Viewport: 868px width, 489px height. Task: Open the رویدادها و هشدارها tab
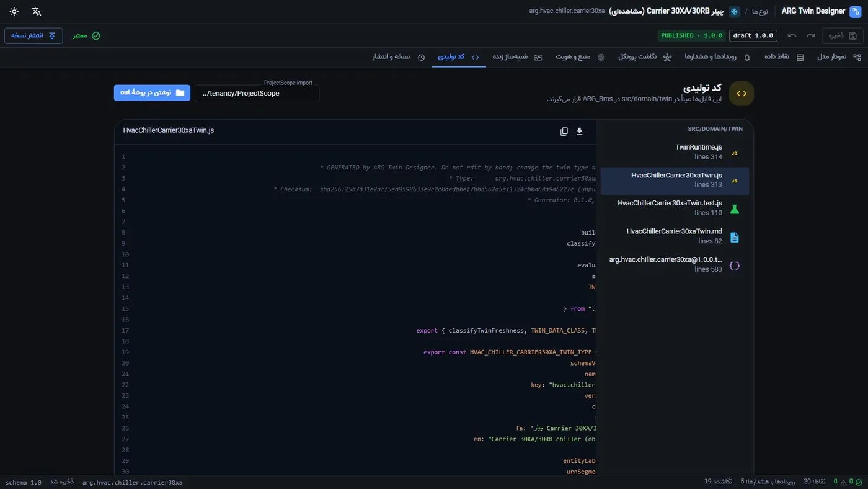tap(717, 57)
